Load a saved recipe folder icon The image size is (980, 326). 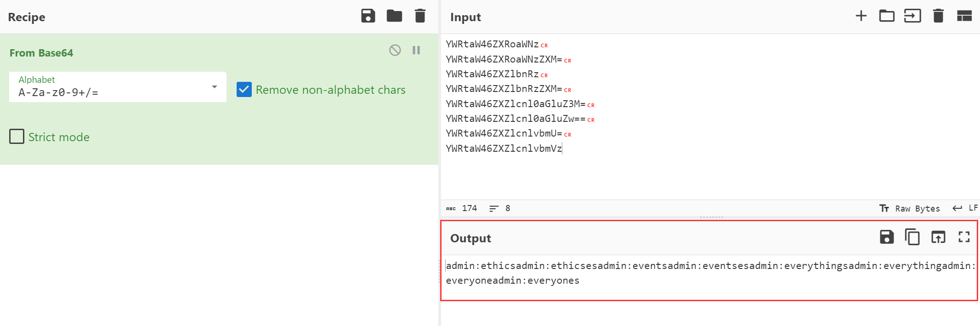[x=394, y=16]
